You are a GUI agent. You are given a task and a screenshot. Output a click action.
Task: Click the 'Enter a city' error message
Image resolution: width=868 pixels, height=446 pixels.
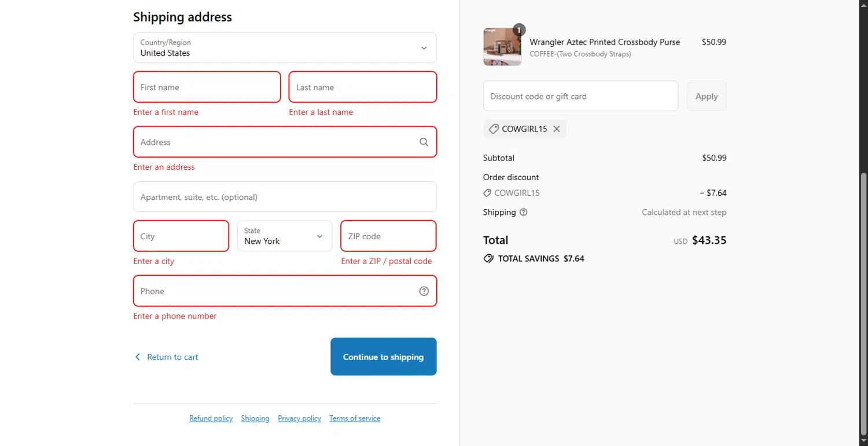coord(154,261)
